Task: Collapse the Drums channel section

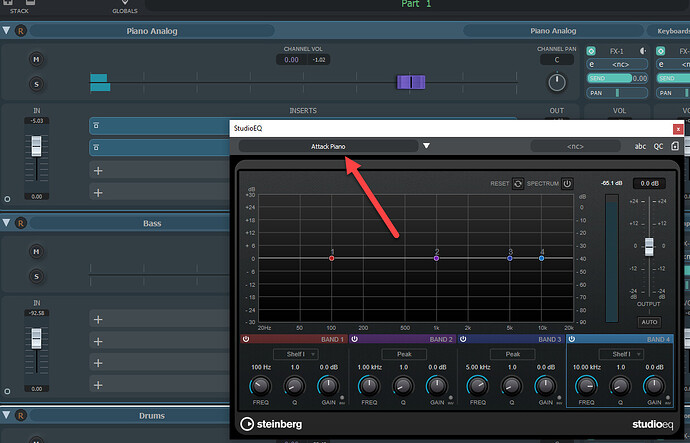Action: coord(6,415)
